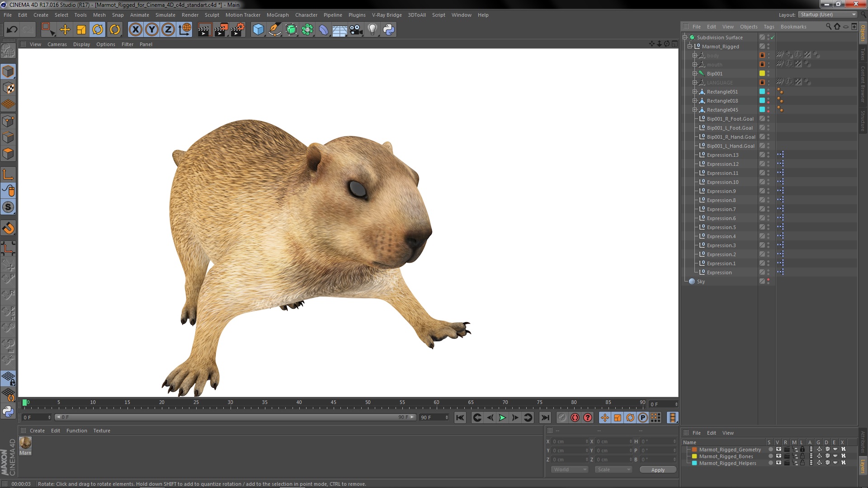Click the yellow layer swatch of Bip001
This screenshot has height=488, width=868.
click(762, 74)
